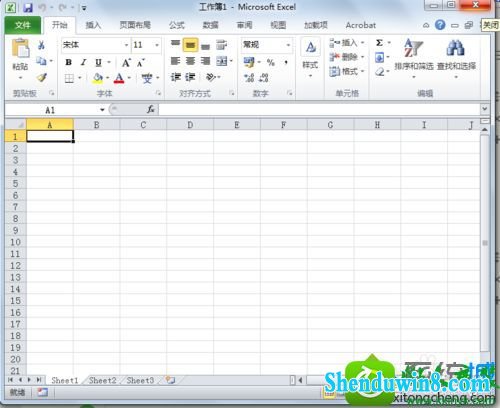Click the Copy icon
The width and height of the screenshot is (500, 408).
(41, 61)
